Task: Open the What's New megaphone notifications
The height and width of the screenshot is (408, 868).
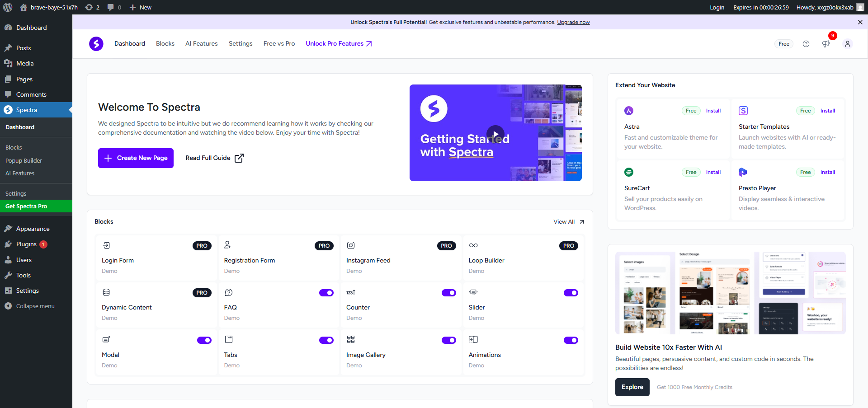Action: pos(826,44)
